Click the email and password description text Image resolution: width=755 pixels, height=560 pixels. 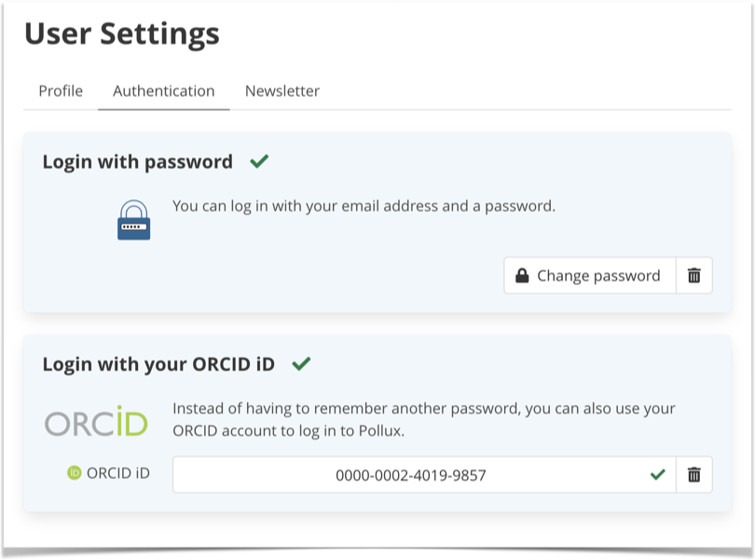click(364, 207)
